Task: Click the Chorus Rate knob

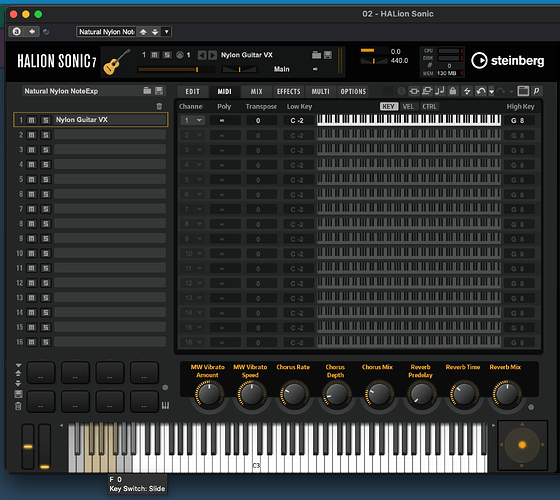Action: [294, 394]
